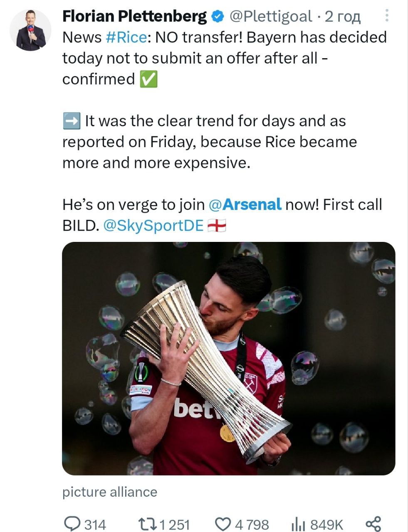Like the tweet with heart icon
The width and height of the screenshot is (408, 532).
tap(223, 524)
